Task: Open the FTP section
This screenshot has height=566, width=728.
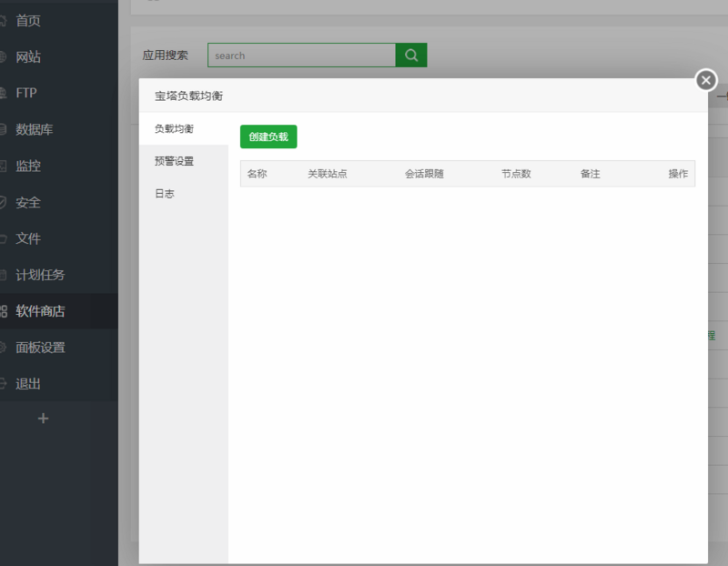Action: coord(26,93)
